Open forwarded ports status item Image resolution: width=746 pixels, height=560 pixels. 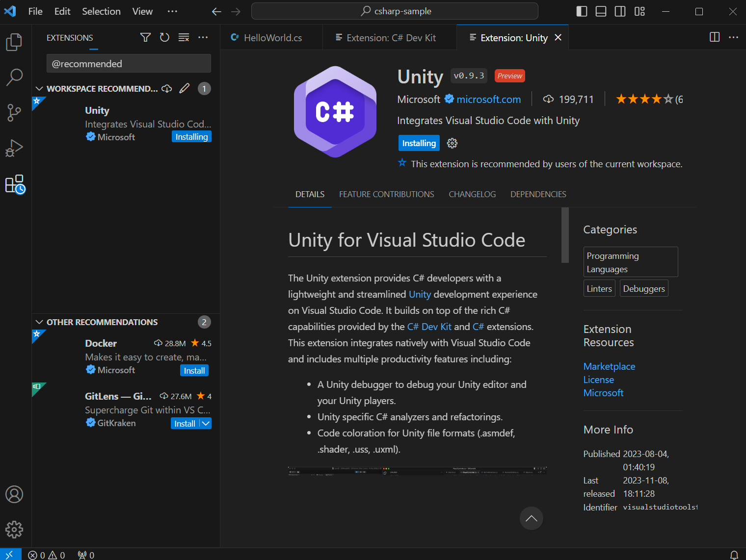coord(86,555)
